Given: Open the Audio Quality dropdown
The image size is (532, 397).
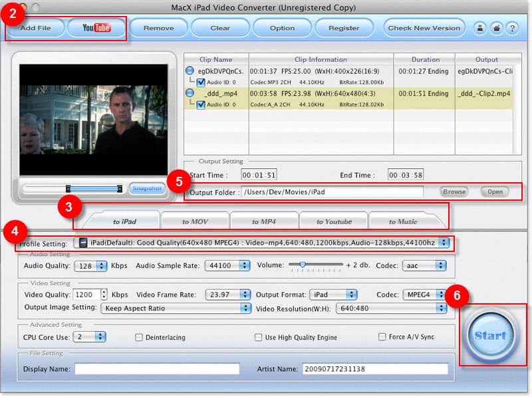Looking at the screenshot, I should (x=90, y=266).
